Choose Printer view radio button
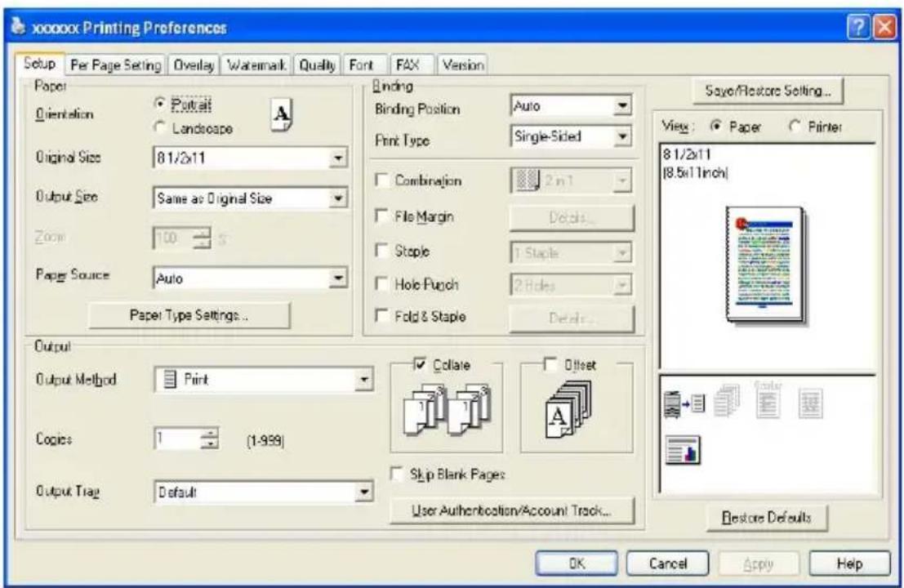 coord(795,127)
